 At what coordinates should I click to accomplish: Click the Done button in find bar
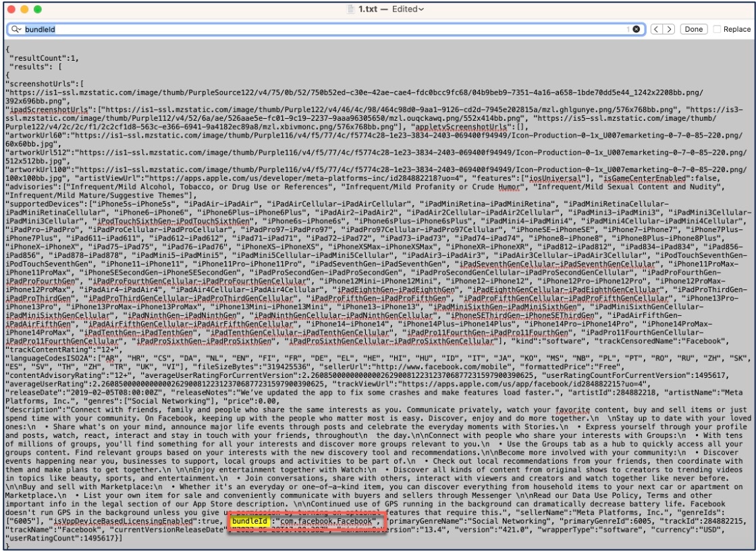[x=693, y=30]
